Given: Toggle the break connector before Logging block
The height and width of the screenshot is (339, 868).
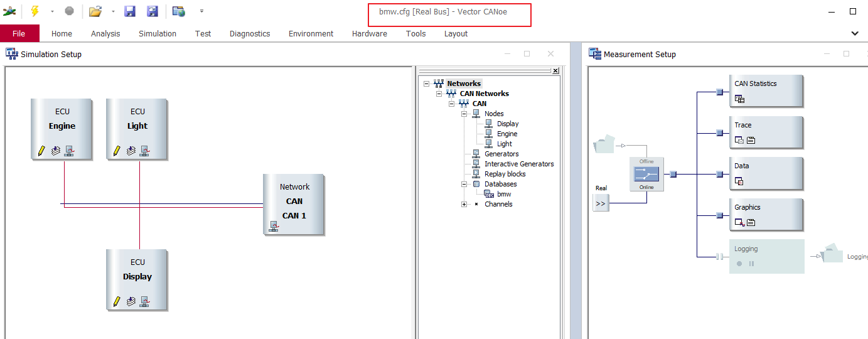Looking at the screenshot, I should point(720,256).
